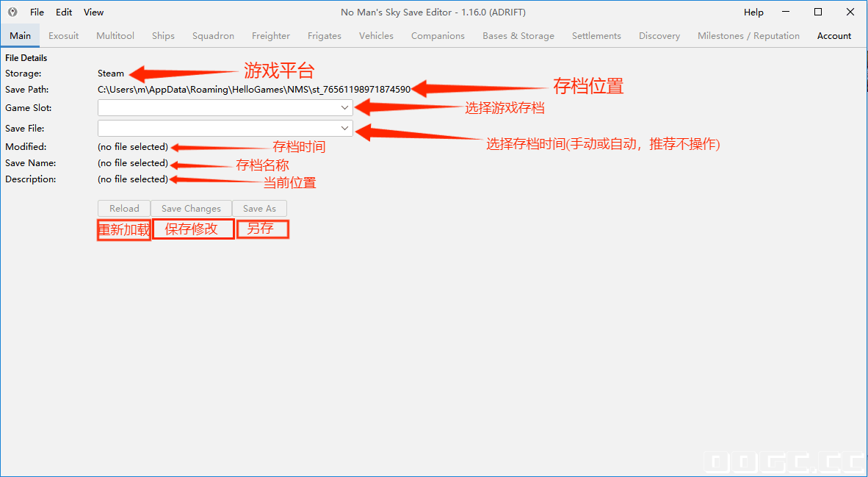Open the File menu

37,12
